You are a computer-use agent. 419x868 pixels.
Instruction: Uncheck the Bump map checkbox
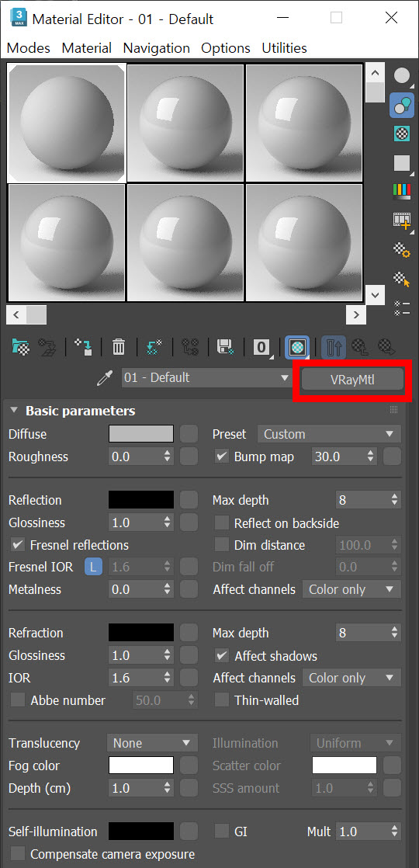(221, 457)
